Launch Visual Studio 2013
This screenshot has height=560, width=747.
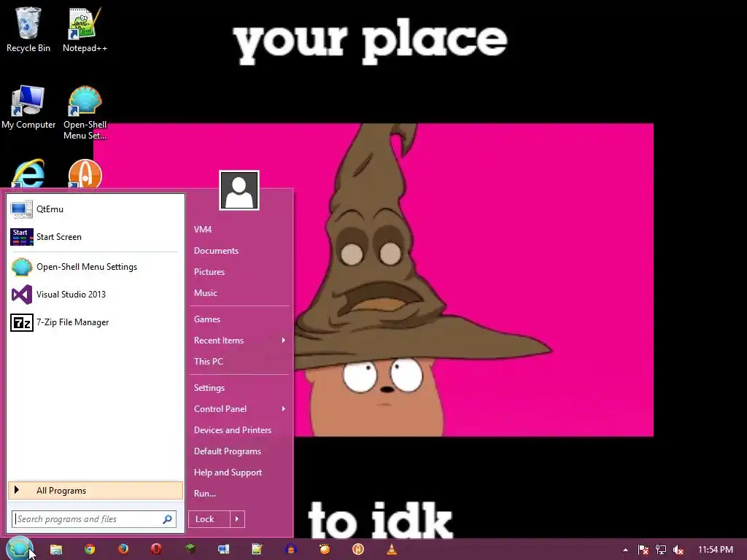click(96, 295)
